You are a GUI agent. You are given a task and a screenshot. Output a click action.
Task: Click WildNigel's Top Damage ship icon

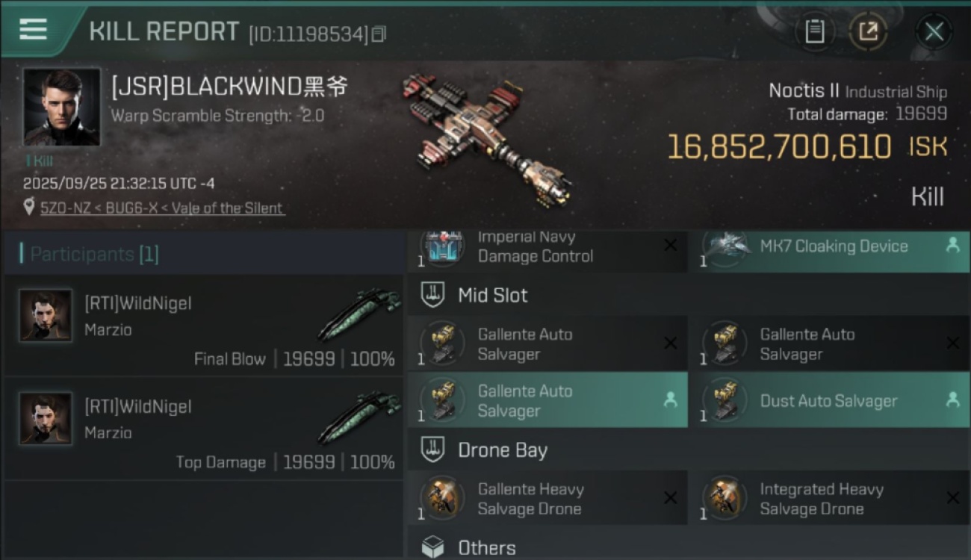click(359, 418)
